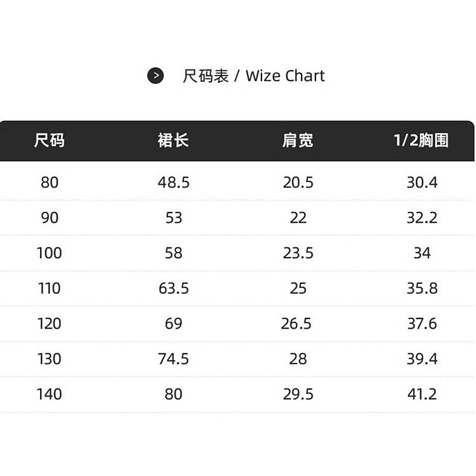The height and width of the screenshot is (476, 476).
Task: Click the 29.5 shoulder width value
Action: click(x=298, y=394)
